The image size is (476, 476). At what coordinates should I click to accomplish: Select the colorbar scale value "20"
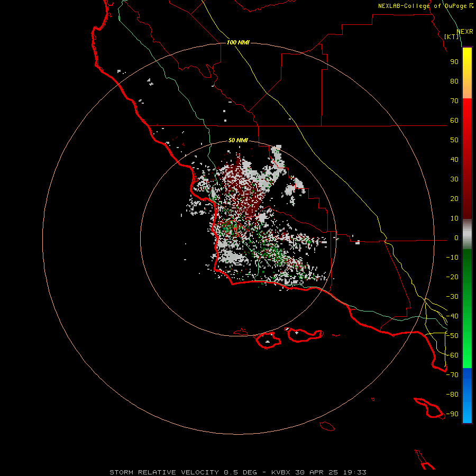click(454, 199)
